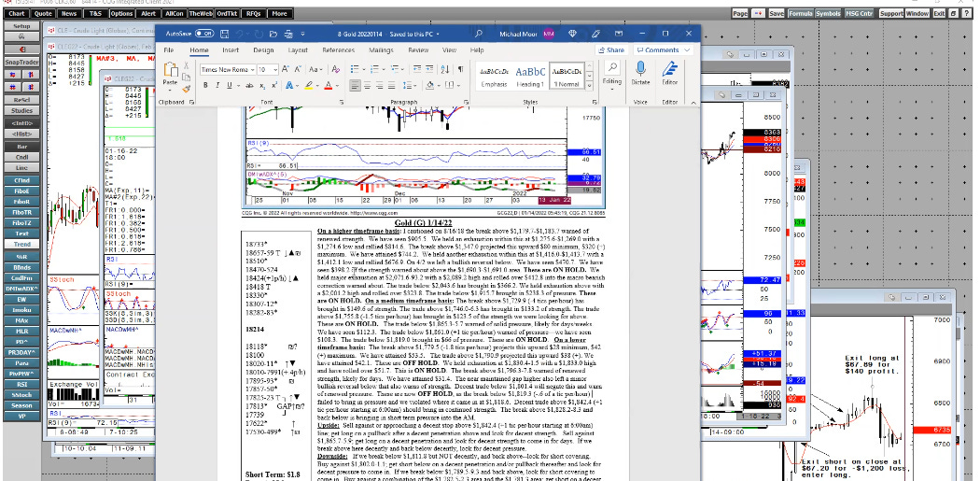The image size is (980, 481).
Task: Increase font size with grow font icon
Action: (285, 69)
